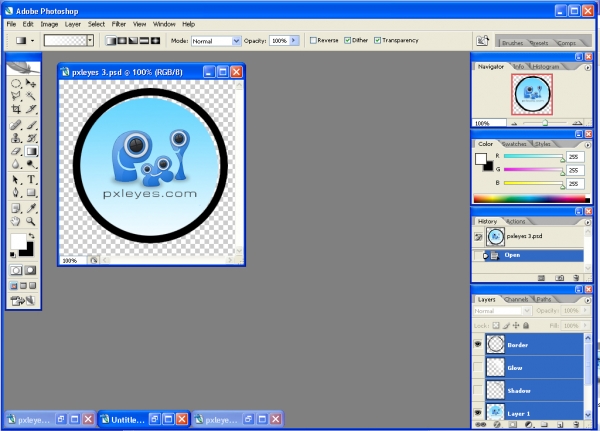Select the Gradient tool in toolbox
The width and height of the screenshot is (600, 431).
pos(31,151)
